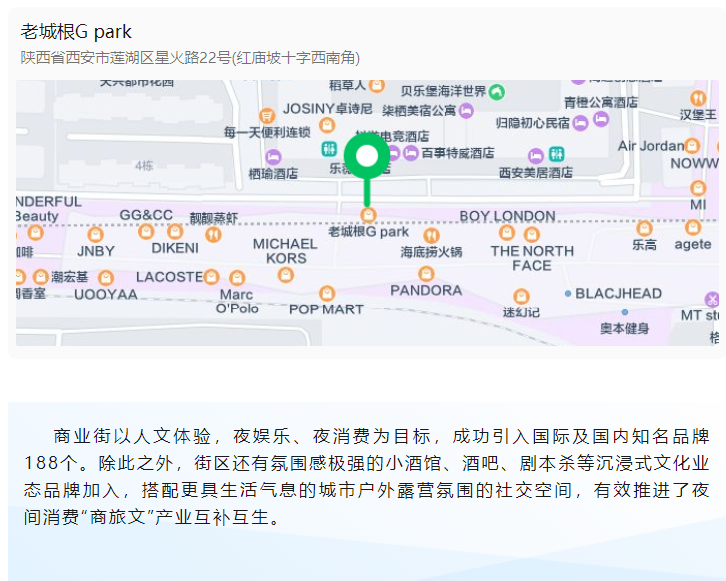The width and height of the screenshot is (726, 581).
Task: Click the 迷幻记 shop icon
Action: [x=521, y=296]
